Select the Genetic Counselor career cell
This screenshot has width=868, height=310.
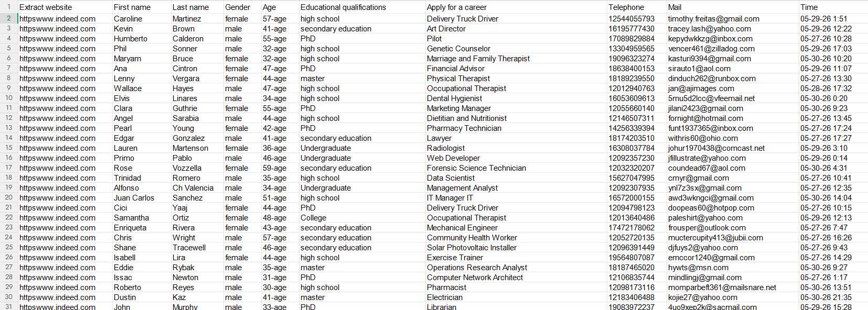click(x=516, y=48)
